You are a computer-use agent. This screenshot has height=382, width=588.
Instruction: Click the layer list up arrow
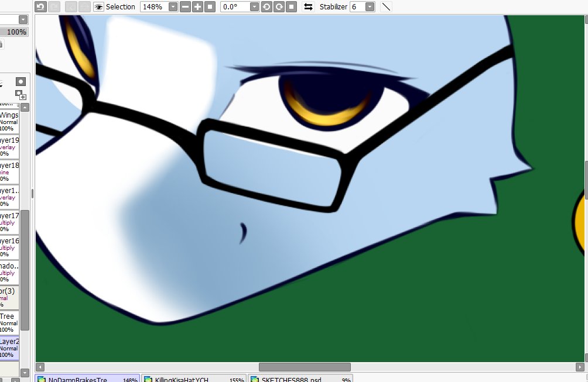(25, 108)
